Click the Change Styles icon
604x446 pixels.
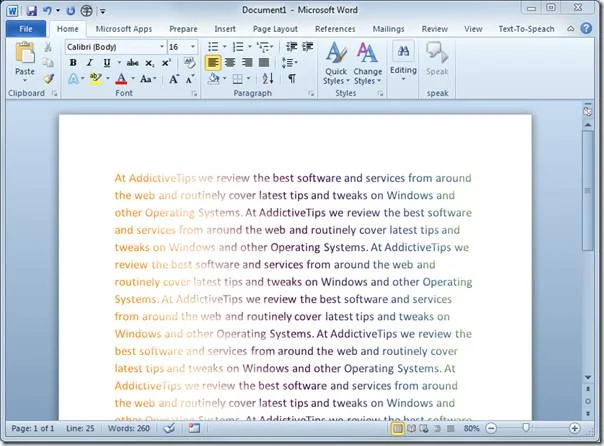[367, 53]
